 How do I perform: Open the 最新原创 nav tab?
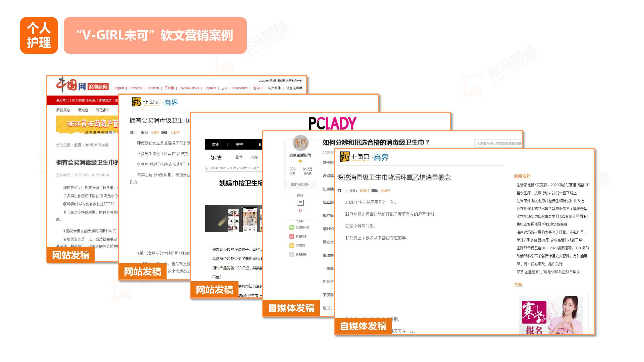[x=63, y=110]
